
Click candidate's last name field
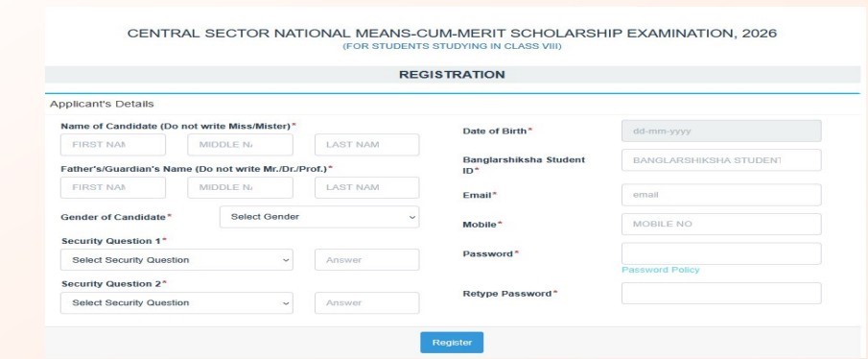(367, 145)
